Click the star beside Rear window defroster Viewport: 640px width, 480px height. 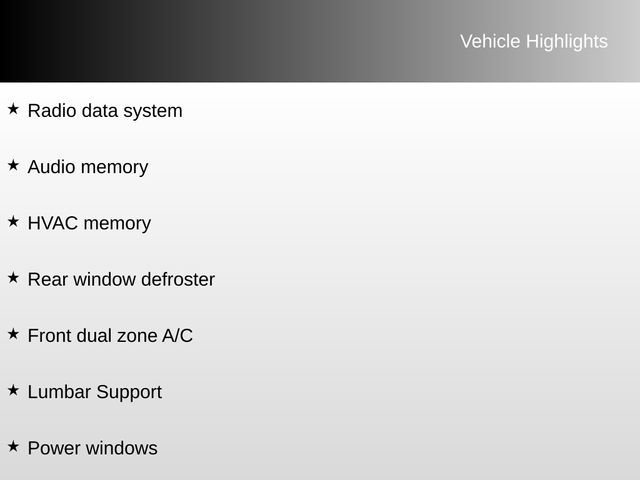13,277
